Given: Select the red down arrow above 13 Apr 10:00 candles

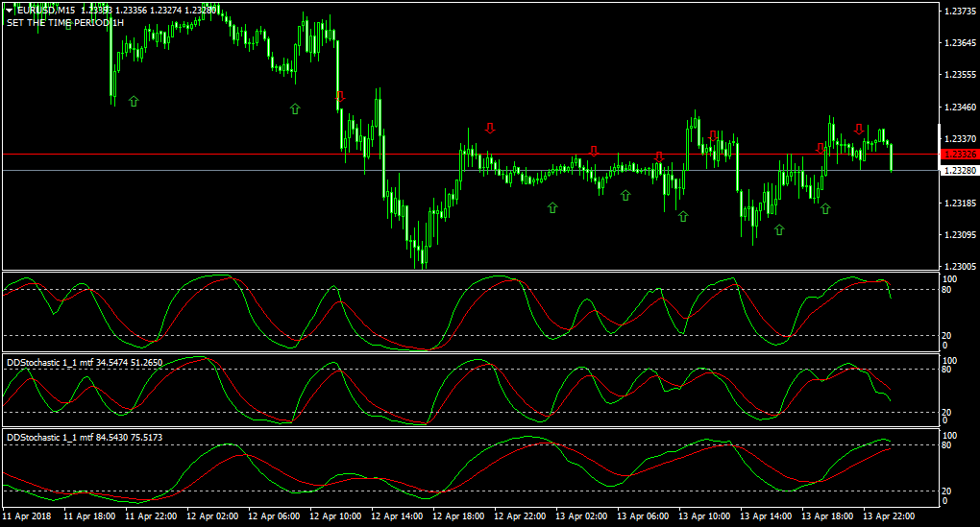Looking at the screenshot, I should point(713,135).
